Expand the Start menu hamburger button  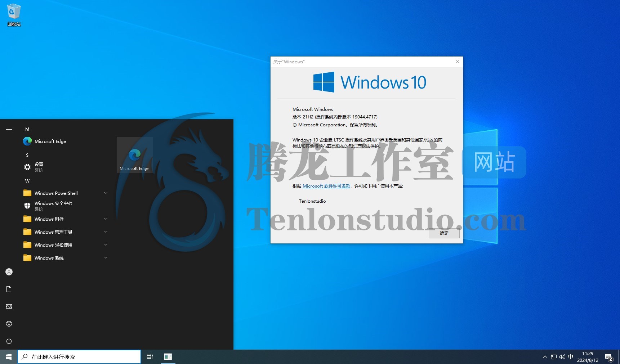pyautogui.click(x=9, y=129)
